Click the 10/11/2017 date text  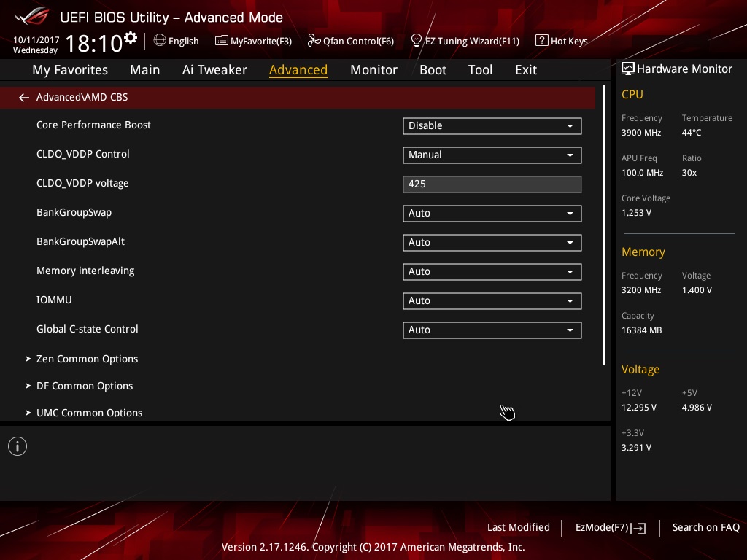pyautogui.click(x=36, y=40)
